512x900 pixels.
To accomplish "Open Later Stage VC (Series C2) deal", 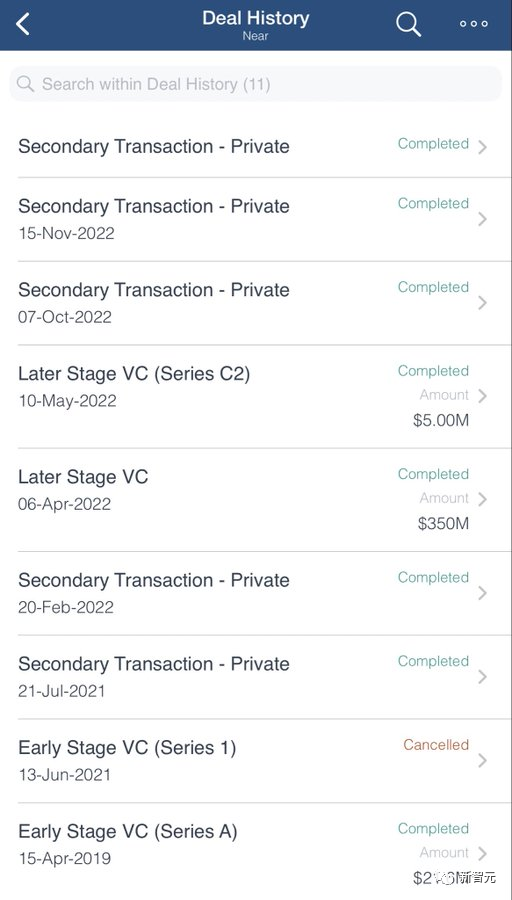I will [x=256, y=397].
